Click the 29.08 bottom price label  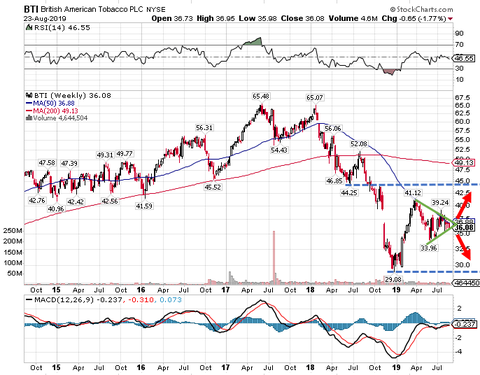393,279
